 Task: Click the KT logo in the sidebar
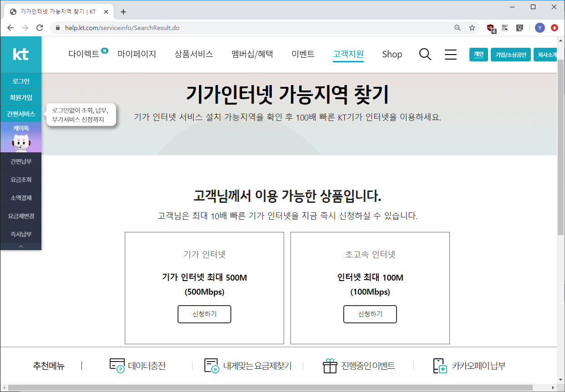(x=20, y=55)
